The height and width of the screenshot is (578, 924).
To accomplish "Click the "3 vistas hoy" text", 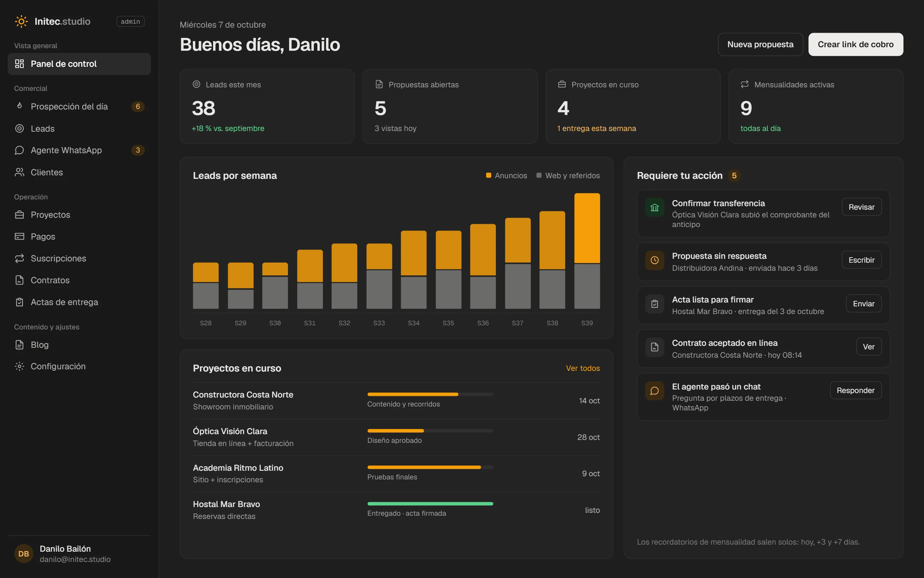I will pos(396,128).
